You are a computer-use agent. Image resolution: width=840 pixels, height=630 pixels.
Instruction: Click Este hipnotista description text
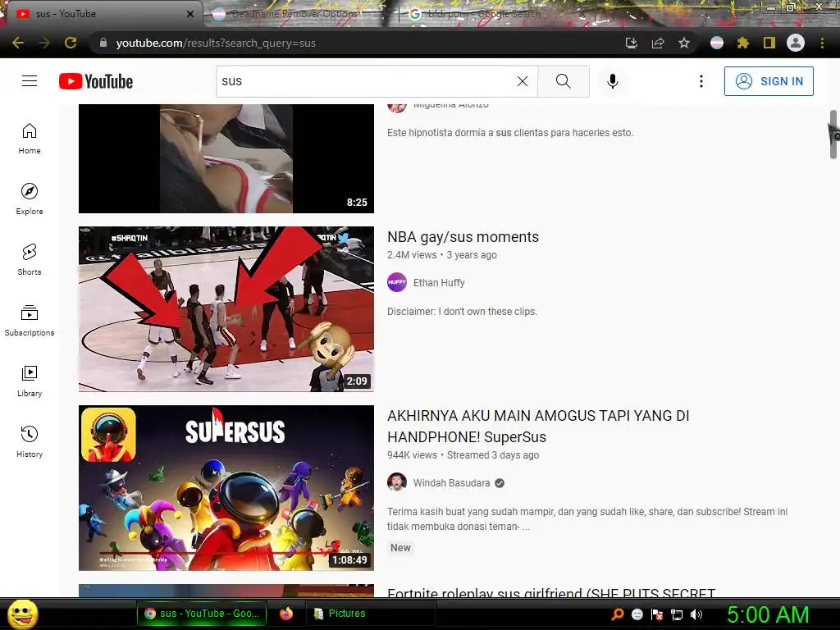point(510,133)
